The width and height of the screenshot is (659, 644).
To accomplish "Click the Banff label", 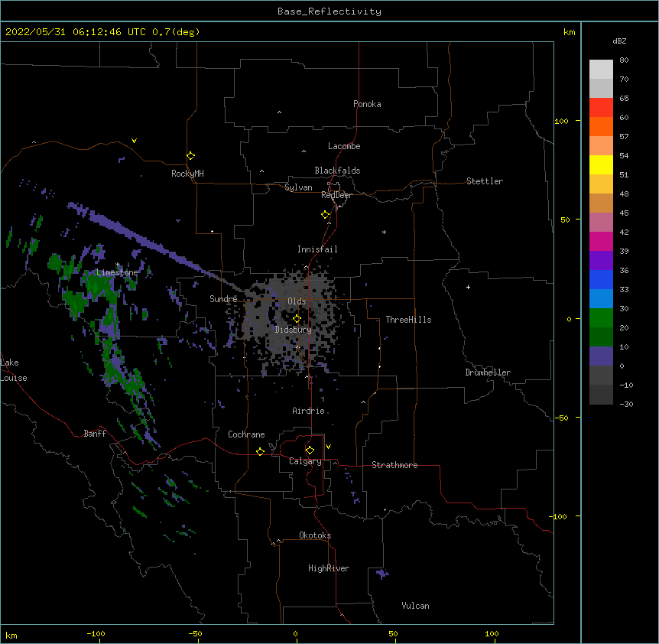I will click(95, 434).
